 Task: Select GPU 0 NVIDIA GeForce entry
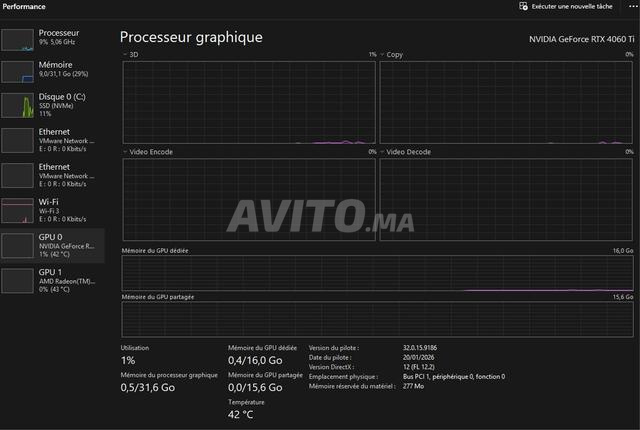(x=52, y=246)
